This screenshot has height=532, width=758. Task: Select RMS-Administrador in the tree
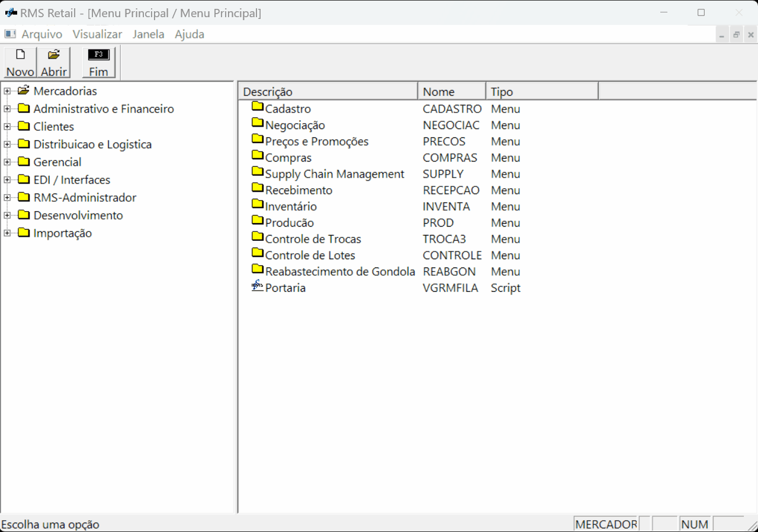[x=85, y=198]
